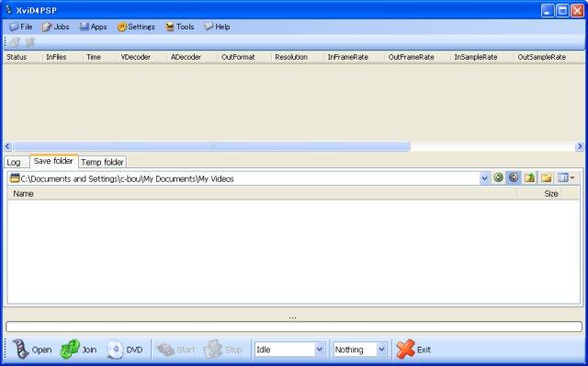Click the Join button
The height and width of the screenshot is (366, 588).
coord(78,349)
